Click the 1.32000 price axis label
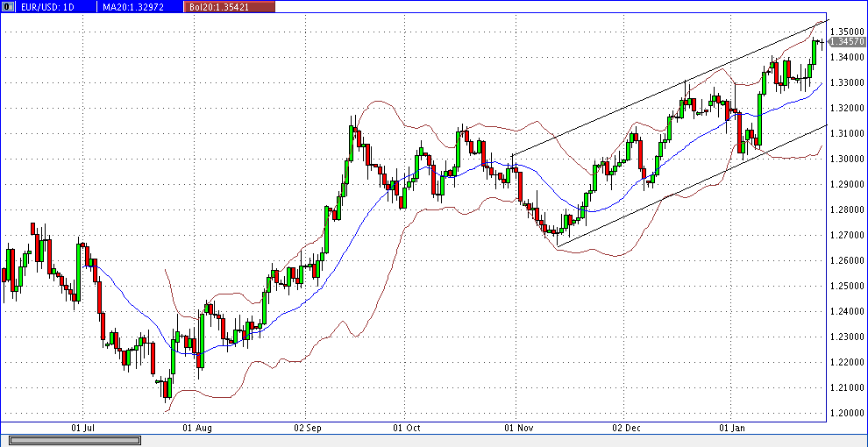868x447 pixels. click(x=846, y=108)
